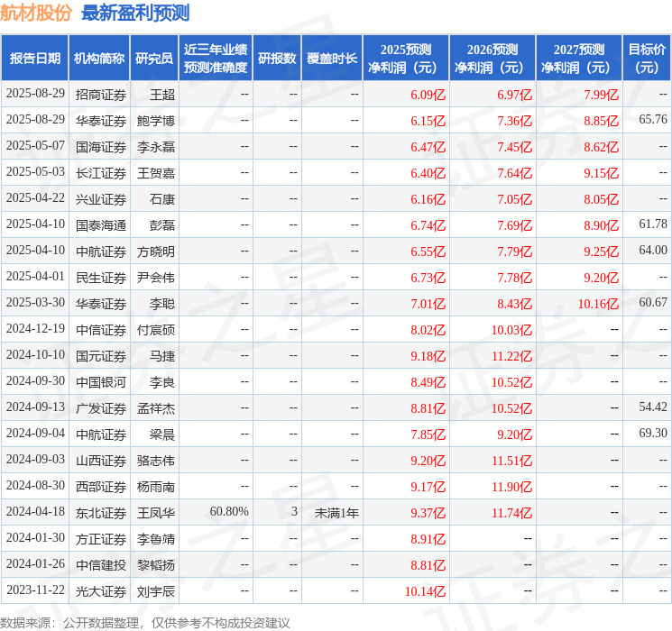Select the 报告日期 column header
Image resolution: width=672 pixels, height=631 pixels.
[35, 59]
